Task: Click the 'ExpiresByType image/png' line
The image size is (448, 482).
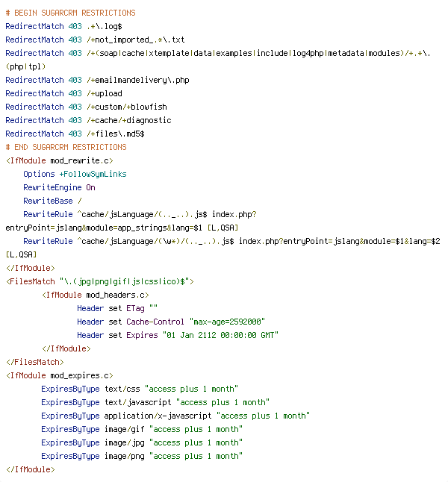Action: tap(142, 456)
